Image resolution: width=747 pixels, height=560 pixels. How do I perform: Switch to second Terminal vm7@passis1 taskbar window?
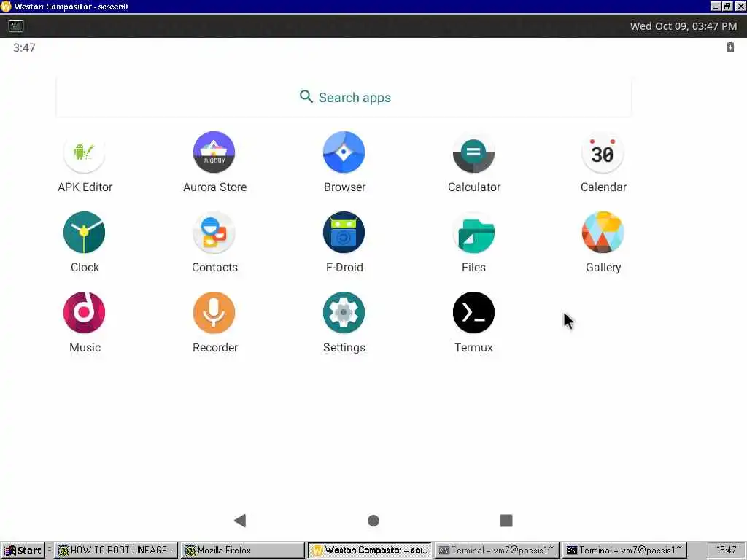pyautogui.click(x=624, y=551)
